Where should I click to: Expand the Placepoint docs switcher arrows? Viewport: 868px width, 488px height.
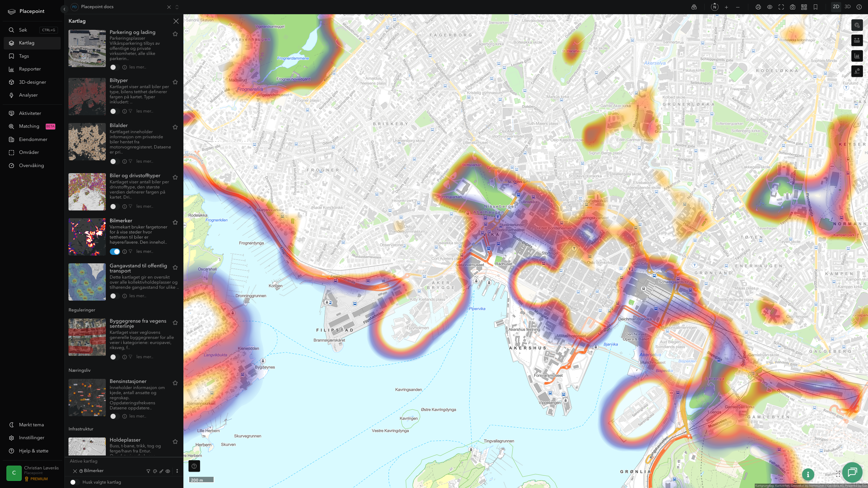click(x=177, y=7)
